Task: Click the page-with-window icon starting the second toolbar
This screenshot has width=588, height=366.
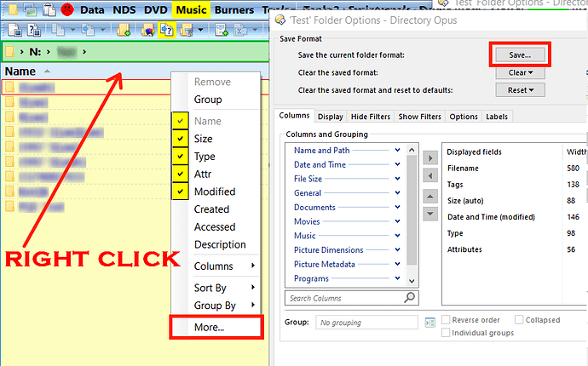Action: coord(14,30)
